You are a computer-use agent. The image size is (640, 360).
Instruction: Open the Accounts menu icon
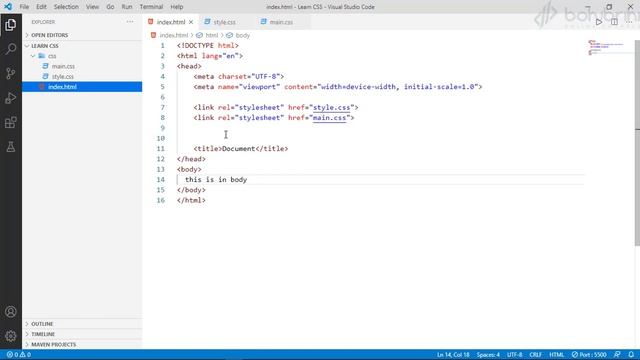(x=11, y=312)
